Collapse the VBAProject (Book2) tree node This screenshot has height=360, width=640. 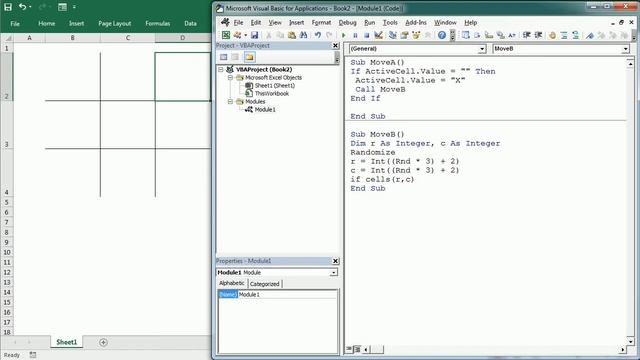(x=221, y=70)
